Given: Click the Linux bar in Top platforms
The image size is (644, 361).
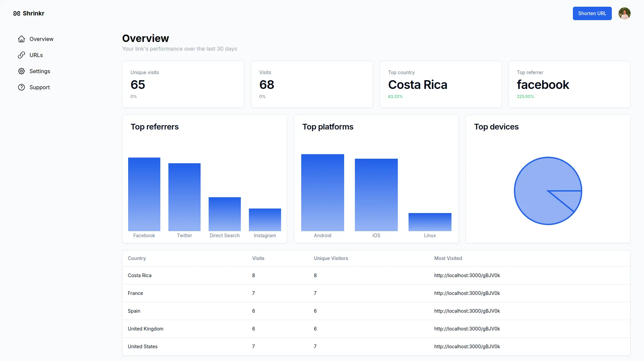Looking at the screenshot, I should tap(430, 222).
